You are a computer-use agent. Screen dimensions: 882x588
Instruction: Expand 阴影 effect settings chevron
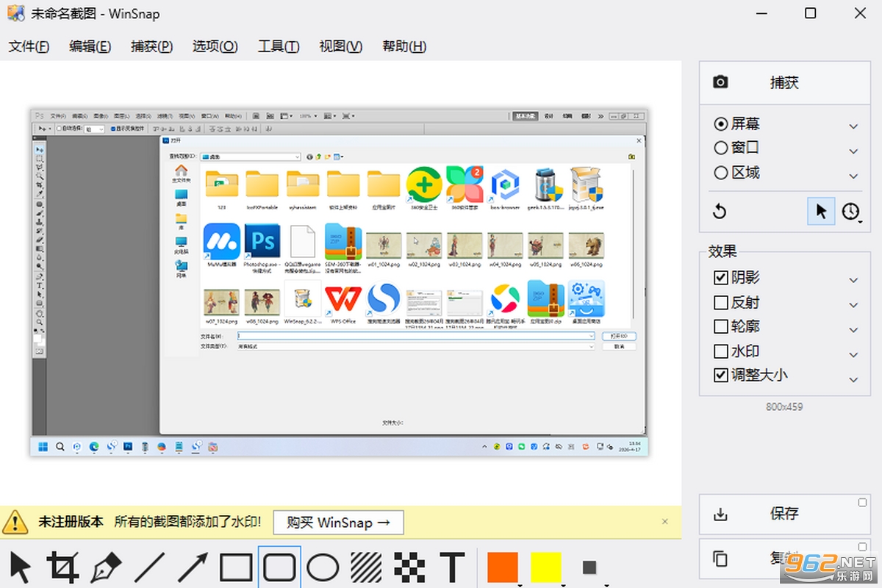(x=853, y=280)
